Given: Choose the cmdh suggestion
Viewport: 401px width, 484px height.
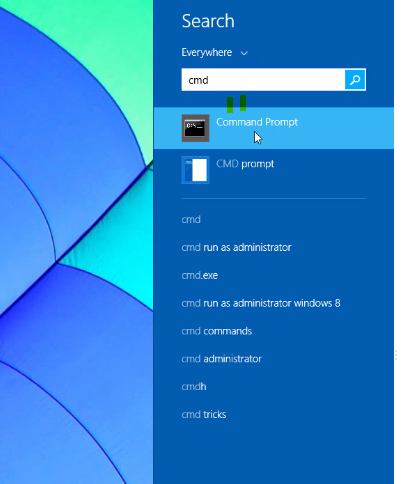Looking at the screenshot, I should tap(194, 387).
